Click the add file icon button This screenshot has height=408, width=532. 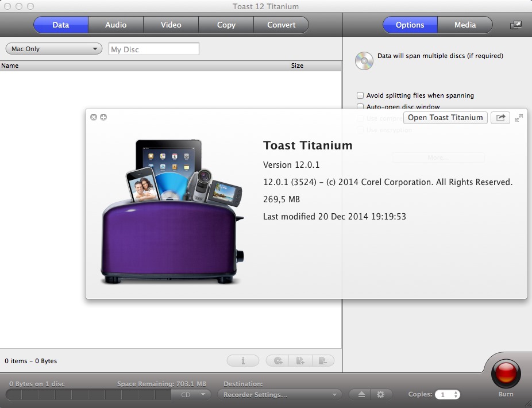pos(300,360)
